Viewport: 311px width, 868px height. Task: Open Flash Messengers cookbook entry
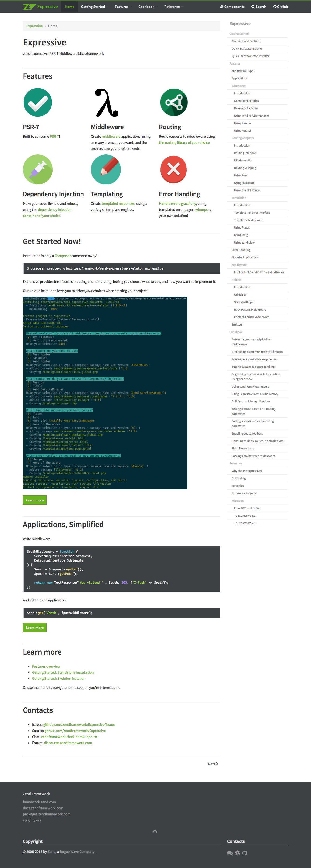point(243,449)
